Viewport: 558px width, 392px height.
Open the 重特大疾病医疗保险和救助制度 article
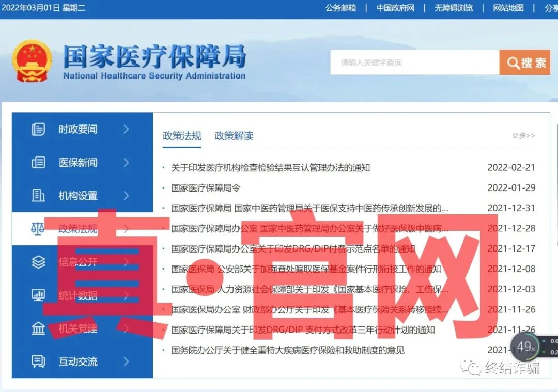pyautogui.click(x=288, y=350)
